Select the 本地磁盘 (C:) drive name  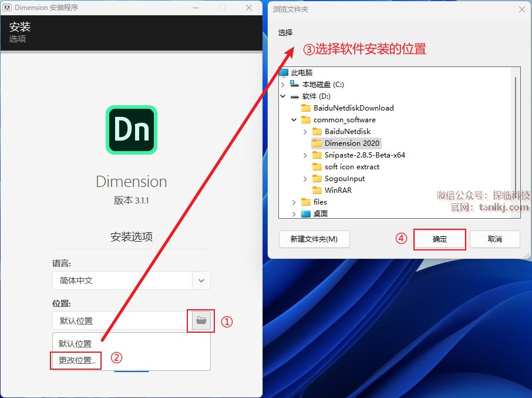point(323,85)
